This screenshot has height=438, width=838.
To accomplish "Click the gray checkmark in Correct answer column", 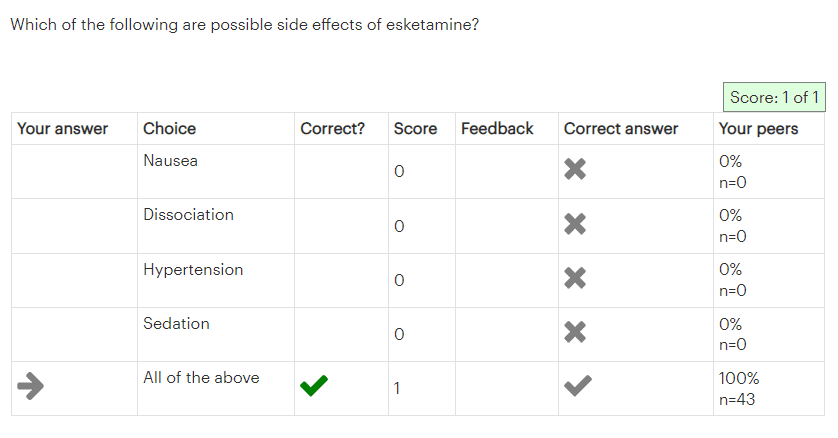I will pyautogui.click(x=577, y=387).
